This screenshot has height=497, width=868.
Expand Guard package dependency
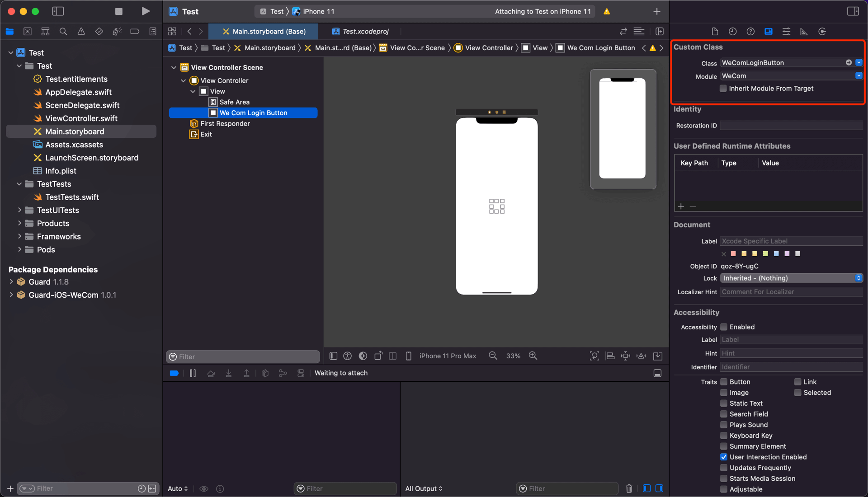[11, 282]
